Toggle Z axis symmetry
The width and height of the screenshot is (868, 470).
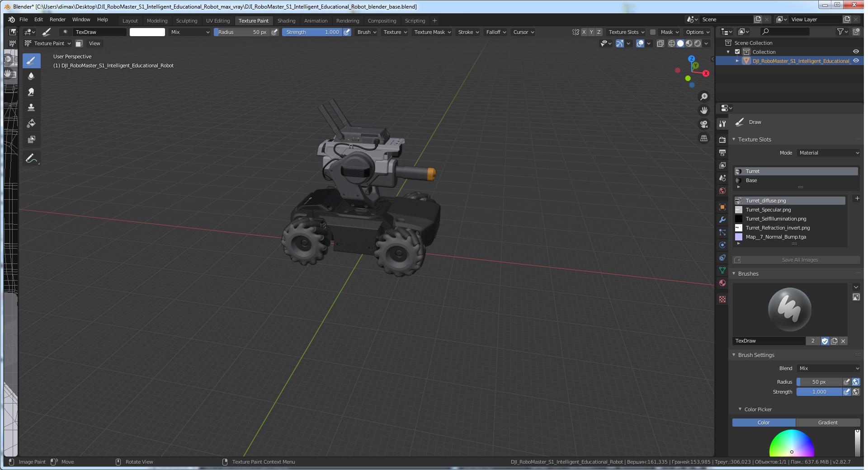tap(599, 32)
